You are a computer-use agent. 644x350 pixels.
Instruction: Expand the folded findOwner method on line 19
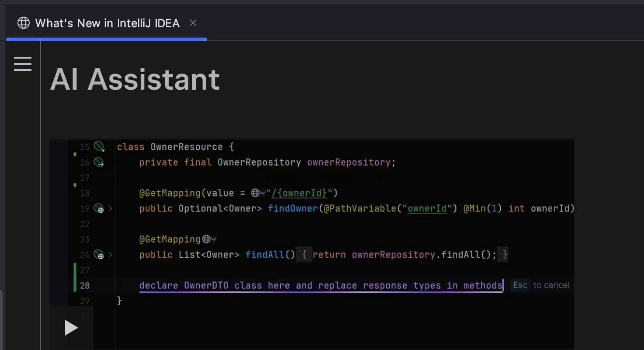click(111, 209)
